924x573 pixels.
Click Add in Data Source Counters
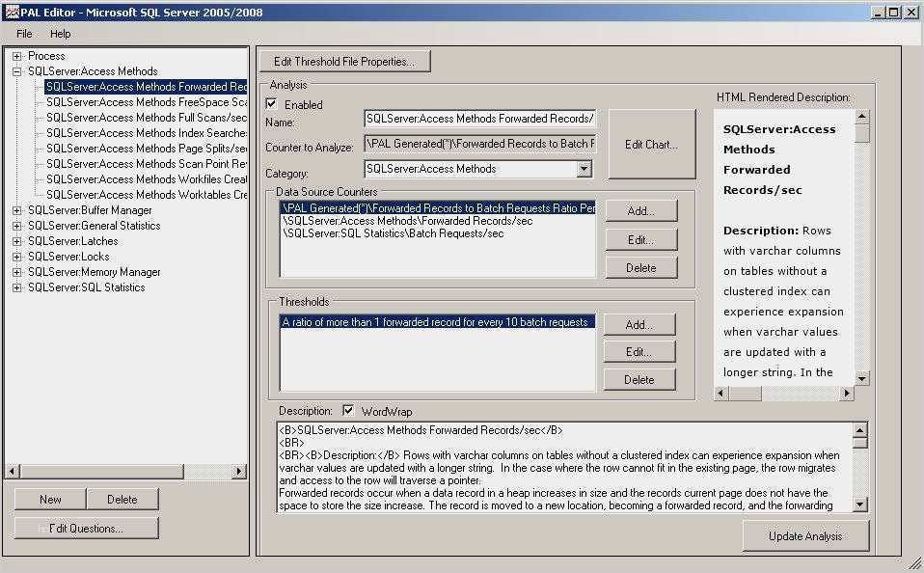coord(641,211)
